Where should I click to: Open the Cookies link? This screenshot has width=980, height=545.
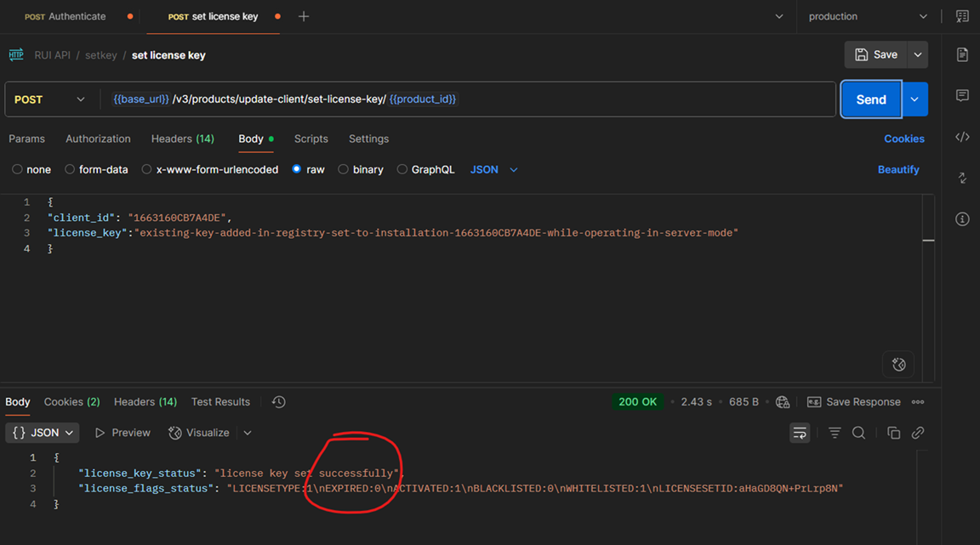903,139
